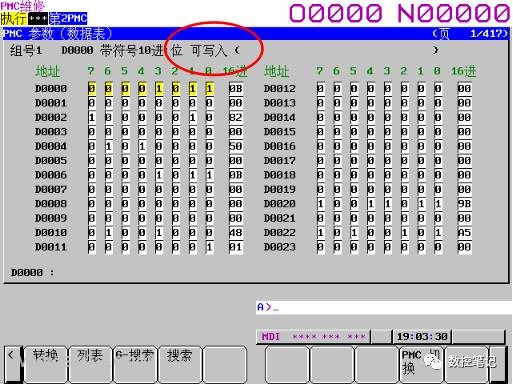Click the D0023 address label
The image size is (513, 385).
280,247
